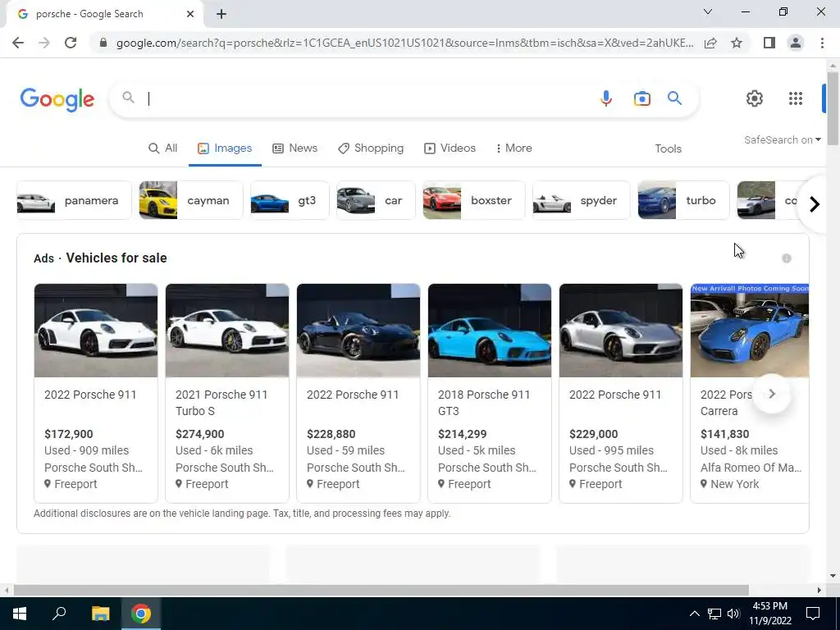Open the Chrome three-dot menu
Viewport: 840px width, 630px height.
822,43
